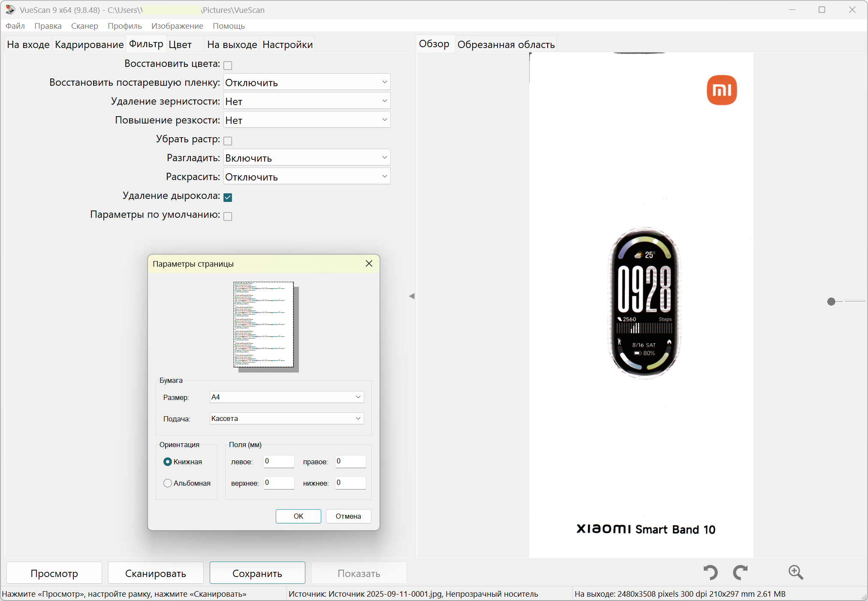Expand the Подача paper source dropdown

click(286, 418)
